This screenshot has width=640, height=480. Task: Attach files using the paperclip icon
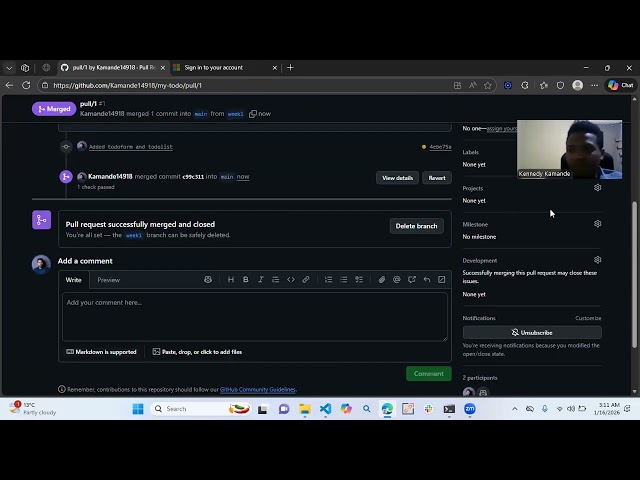pos(381,280)
